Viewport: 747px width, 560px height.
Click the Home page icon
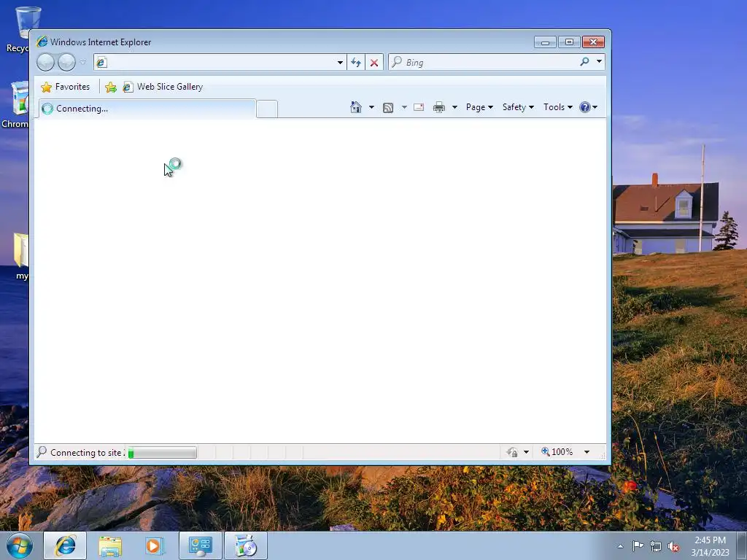pos(356,107)
